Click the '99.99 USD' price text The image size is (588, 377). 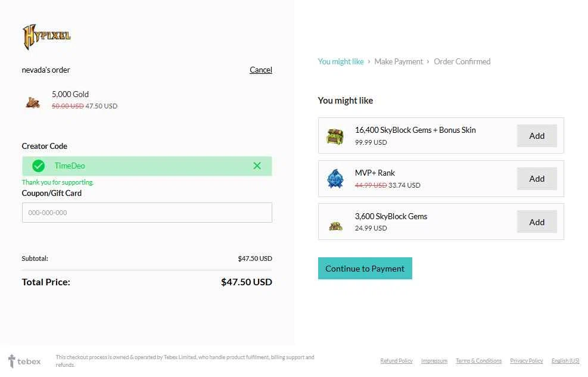(371, 142)
